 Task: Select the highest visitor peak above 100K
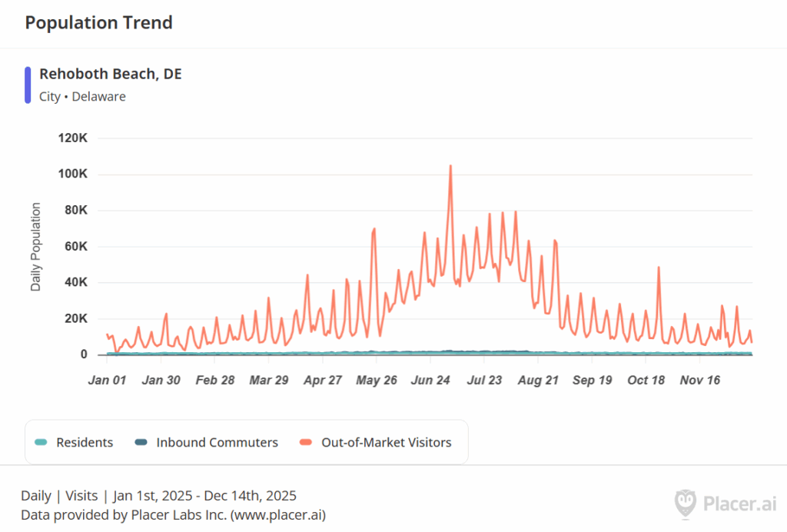450,166
